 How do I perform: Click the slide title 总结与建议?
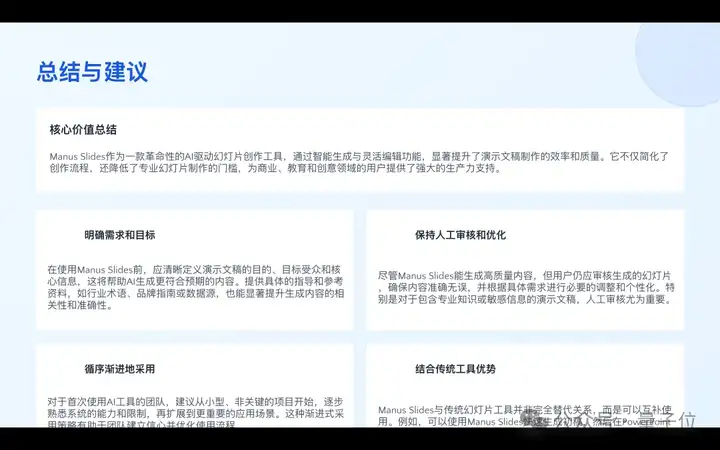[x=92, y=71]
